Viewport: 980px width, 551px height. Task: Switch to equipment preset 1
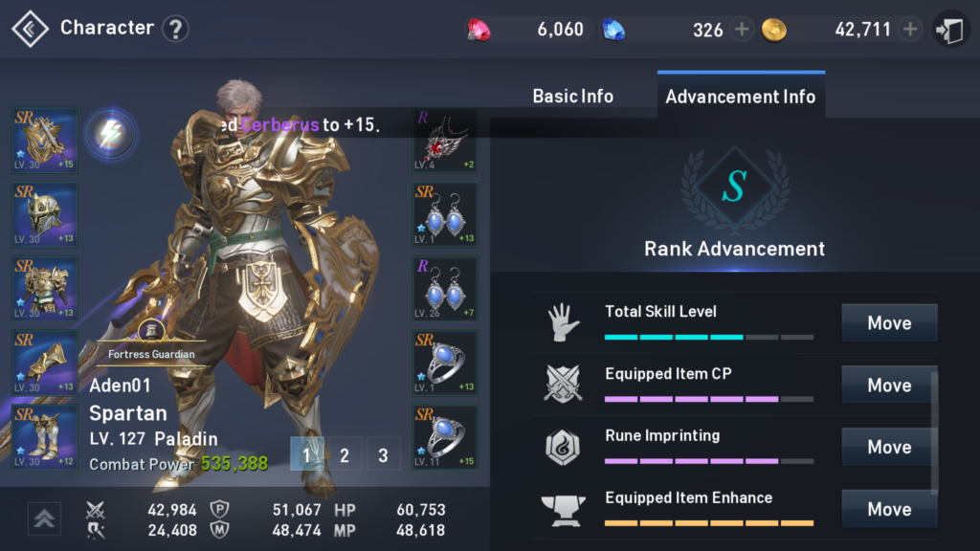tap(307, 454)
